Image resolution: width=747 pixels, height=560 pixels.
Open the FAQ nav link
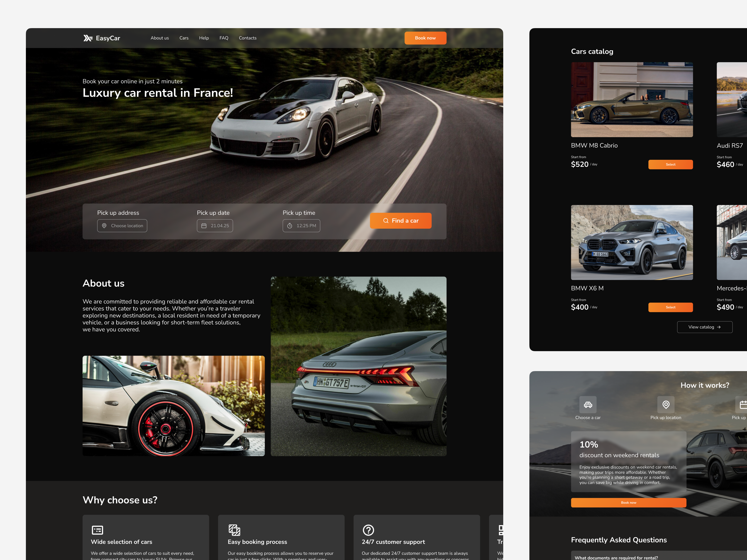coord(224,38)
